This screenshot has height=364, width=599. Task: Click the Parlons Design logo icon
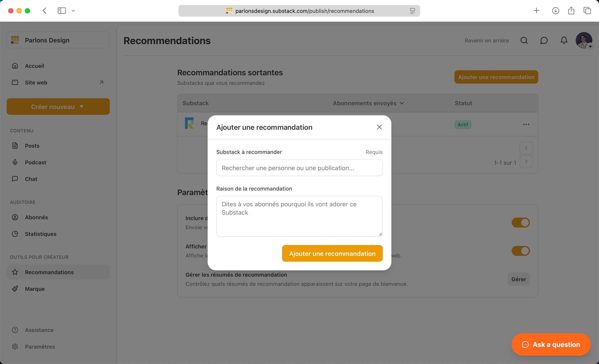15,40
